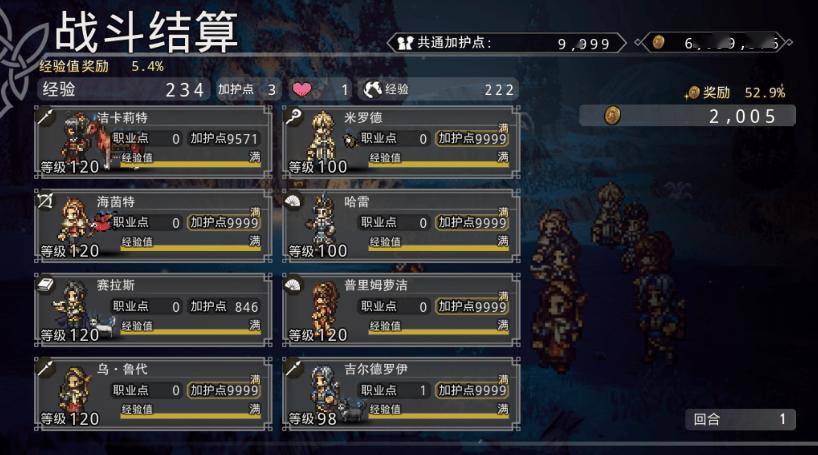Click the pink heart icon in stats bar
This screenshot has height=455, width=818.
pyautogui.click(x=302, y=89)
